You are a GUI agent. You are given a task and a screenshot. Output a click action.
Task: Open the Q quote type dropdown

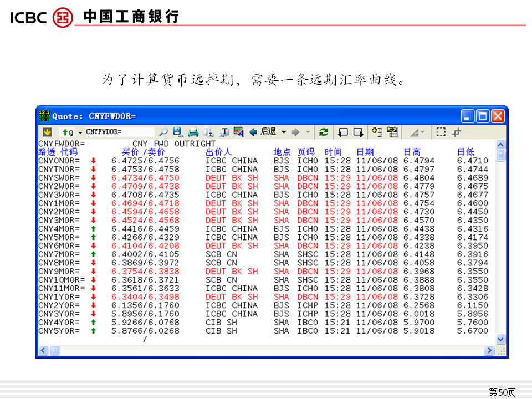[80, 133]
